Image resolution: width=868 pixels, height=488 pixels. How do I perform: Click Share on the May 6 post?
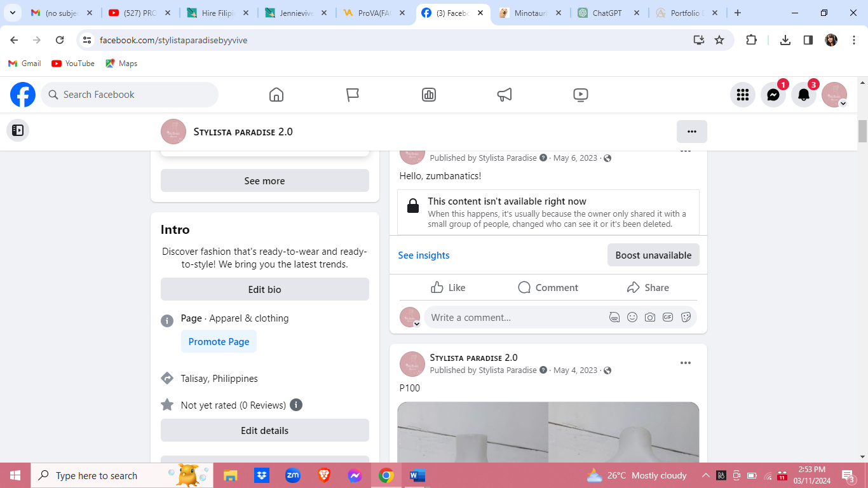[x=648, y=287]
